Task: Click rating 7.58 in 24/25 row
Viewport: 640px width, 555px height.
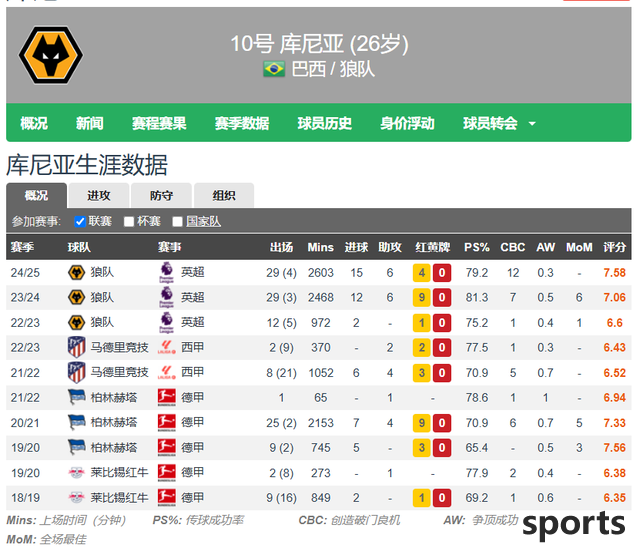Action: click(614, 273)
